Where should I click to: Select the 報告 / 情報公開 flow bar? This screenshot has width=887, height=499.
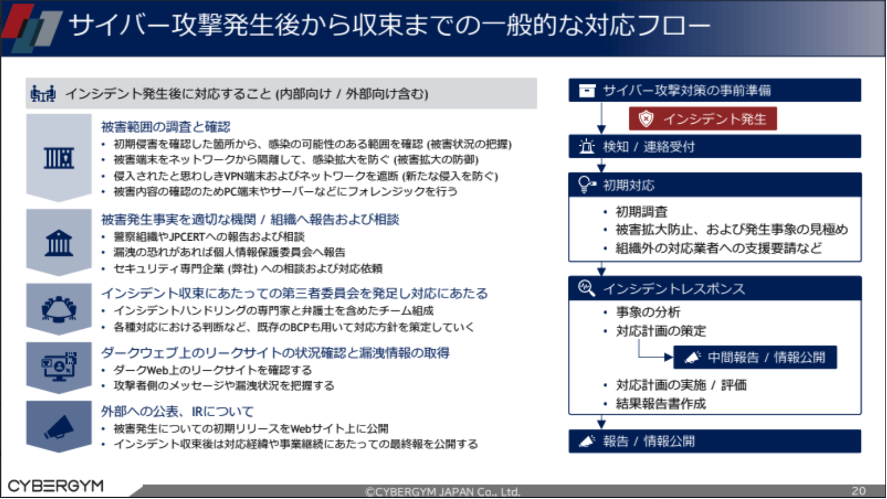point(714,441)
